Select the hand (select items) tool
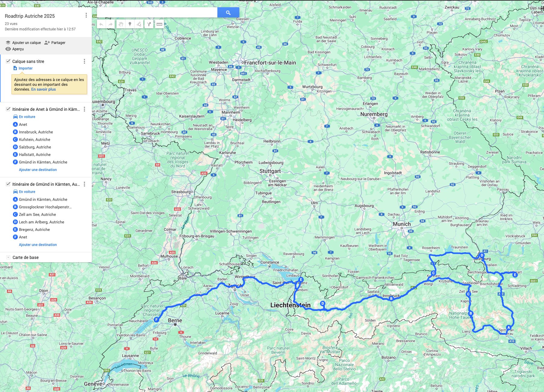The image size is (544, 392). (121, 24)
